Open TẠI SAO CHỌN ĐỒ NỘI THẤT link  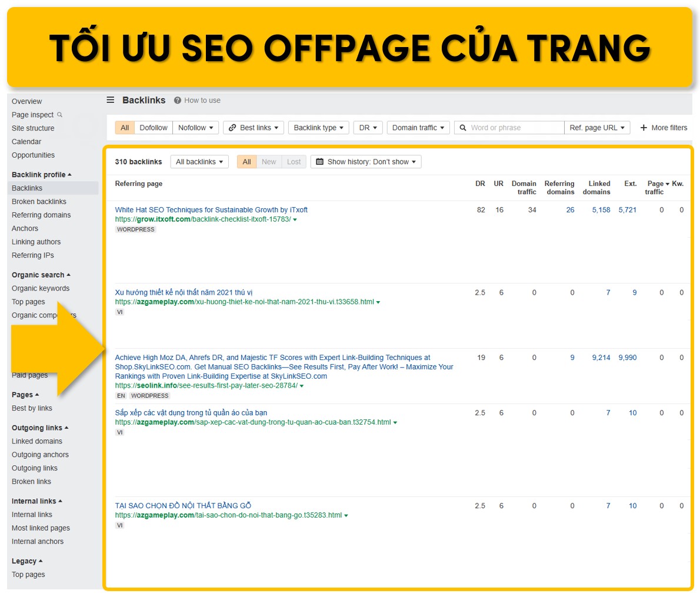(x=183, y=505)
